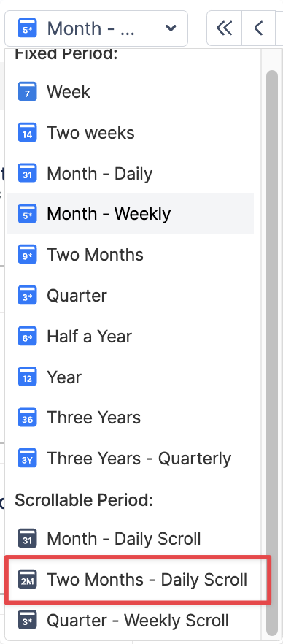Click the dropdown chevron arrow at top
283x644 pixels.
coord(171,28)
